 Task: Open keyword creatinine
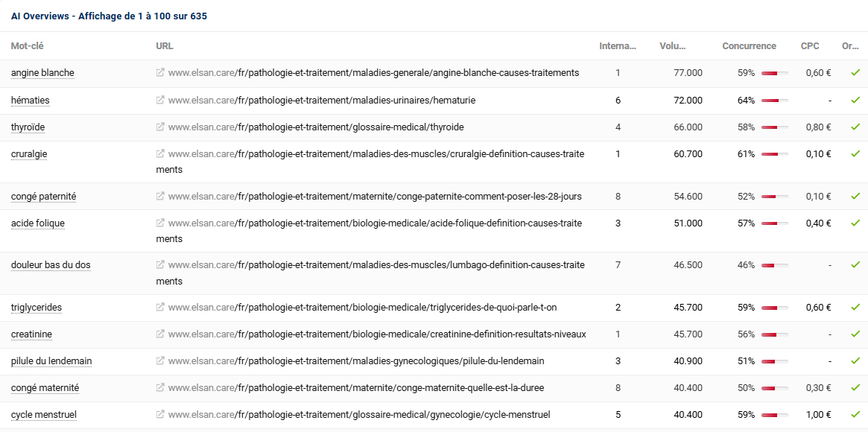pyautogui.click(x=31, y=334)
